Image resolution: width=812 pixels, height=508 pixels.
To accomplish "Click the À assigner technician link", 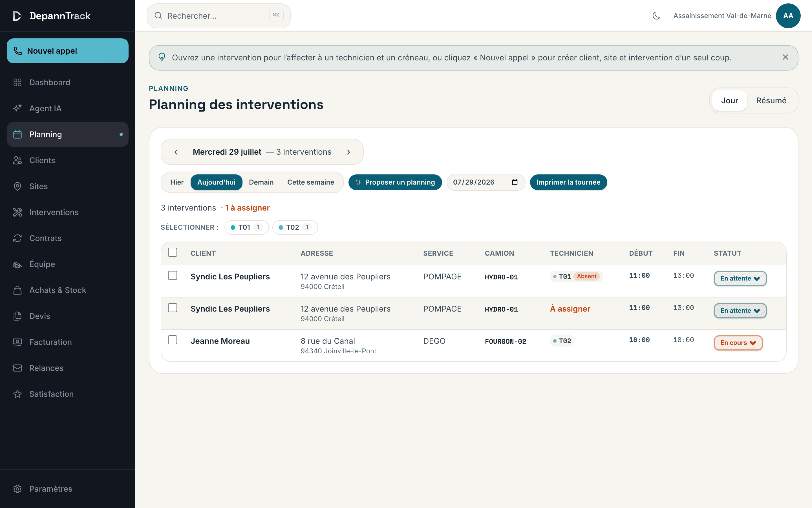I will [570, 309].
